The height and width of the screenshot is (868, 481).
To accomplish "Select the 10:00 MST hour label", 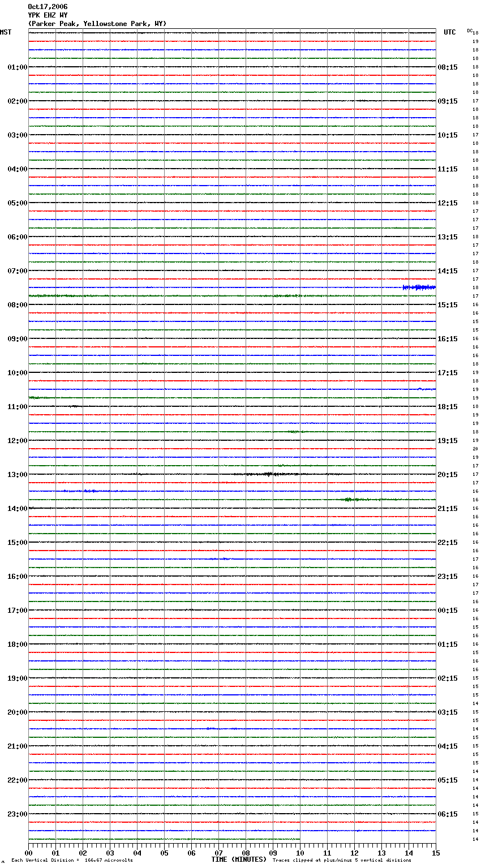I will coord(18,373).
